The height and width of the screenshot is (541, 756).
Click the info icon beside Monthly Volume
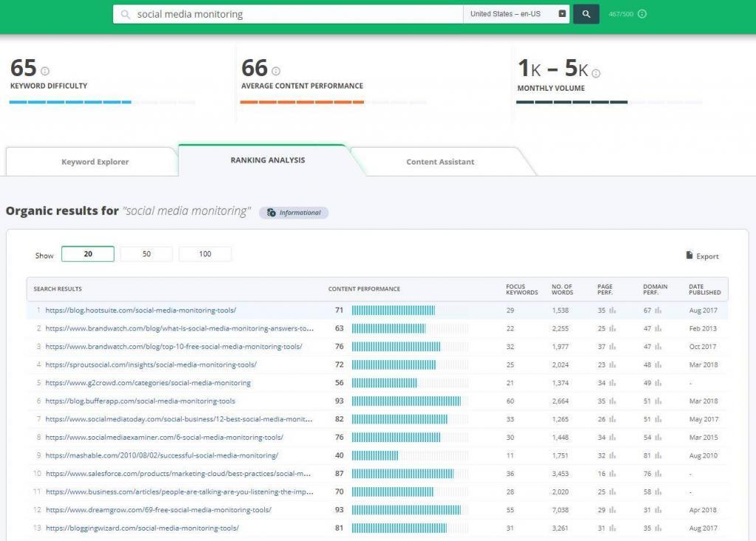[596, 73]
